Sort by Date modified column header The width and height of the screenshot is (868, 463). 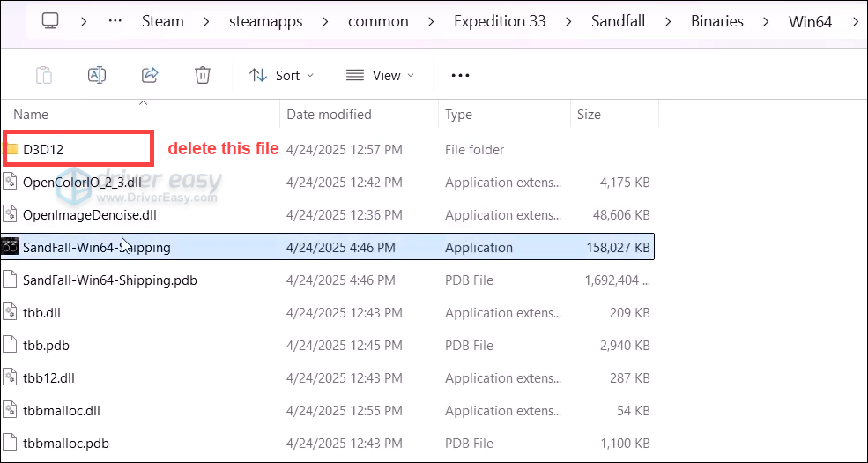point(329,115)
